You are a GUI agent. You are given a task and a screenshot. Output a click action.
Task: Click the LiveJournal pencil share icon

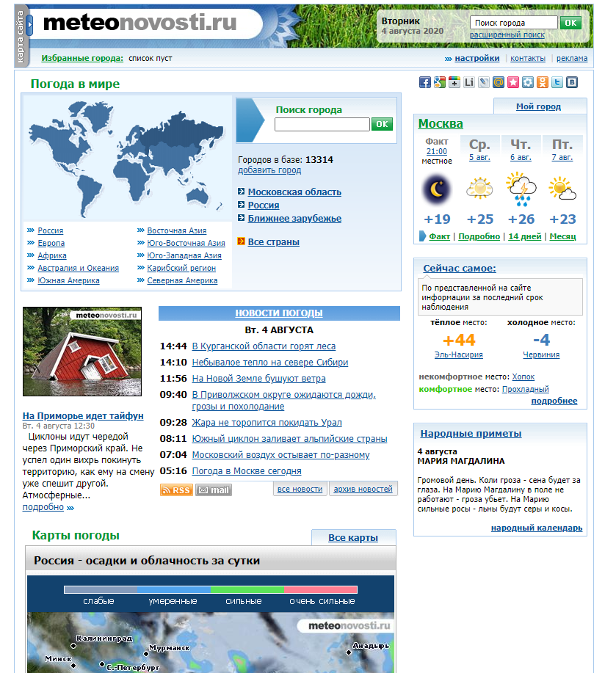[x=484, y=82]
